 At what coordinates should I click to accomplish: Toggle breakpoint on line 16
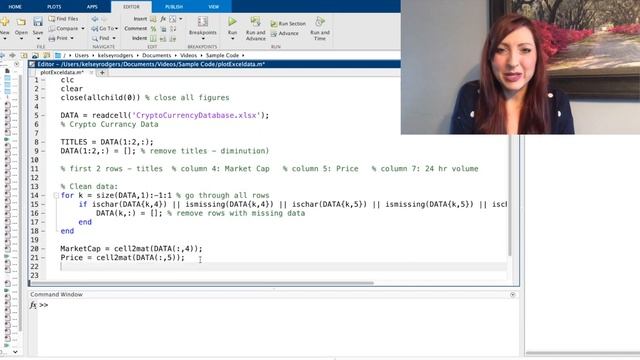pyautogui.click(x=43, y=213)
